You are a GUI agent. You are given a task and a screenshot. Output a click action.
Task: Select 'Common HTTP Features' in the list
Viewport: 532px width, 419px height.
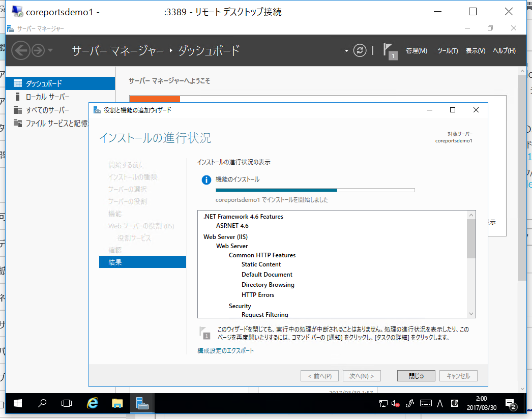[x=262, y=255]
